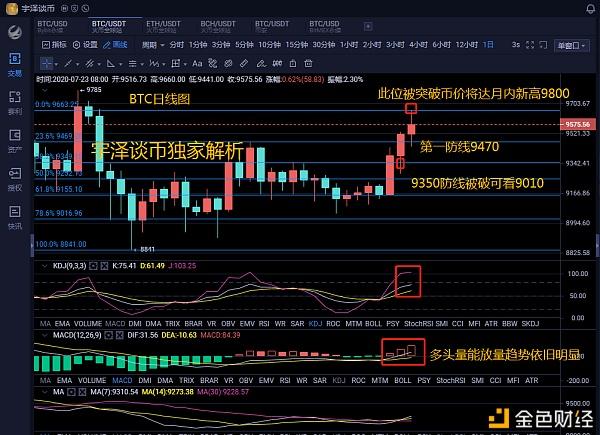Toggle VOLUME indicator in the KDJ panel row
The height and width of the screenshot is (435, 600).
[x=88, y=324]
